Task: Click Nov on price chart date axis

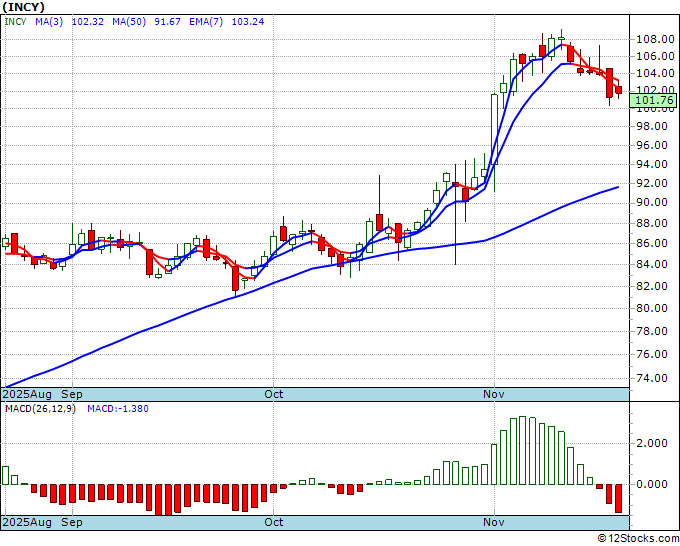Action: pos(494,394)
